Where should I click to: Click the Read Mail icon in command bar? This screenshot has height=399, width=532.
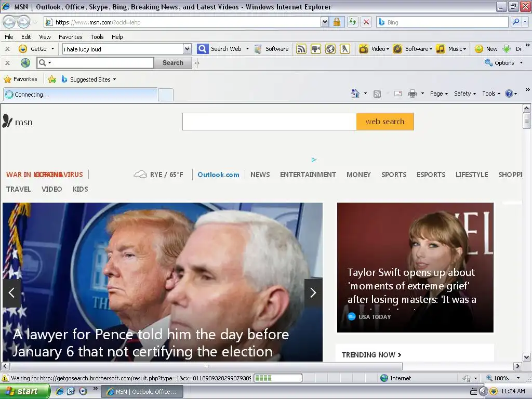[x=398, y=94]
